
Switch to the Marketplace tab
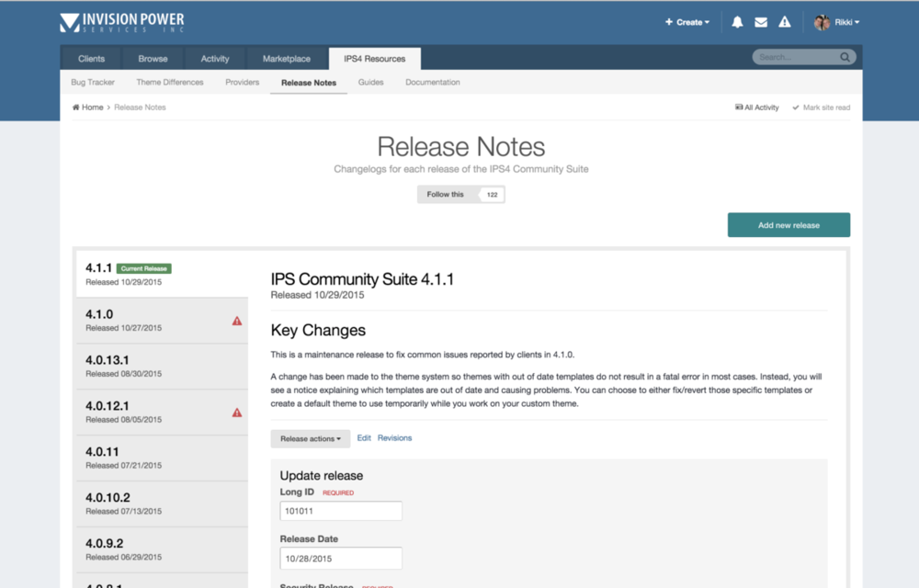pos(286,57)
